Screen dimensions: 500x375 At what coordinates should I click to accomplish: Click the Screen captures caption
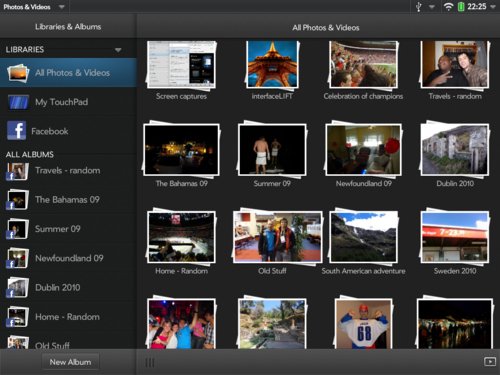pyautogui.click(x=181, y=96)
